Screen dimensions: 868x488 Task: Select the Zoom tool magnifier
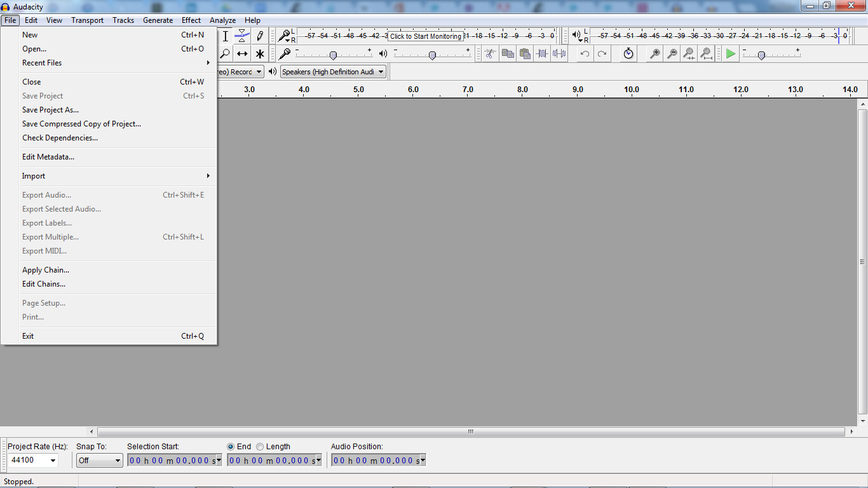click(225, 54)
